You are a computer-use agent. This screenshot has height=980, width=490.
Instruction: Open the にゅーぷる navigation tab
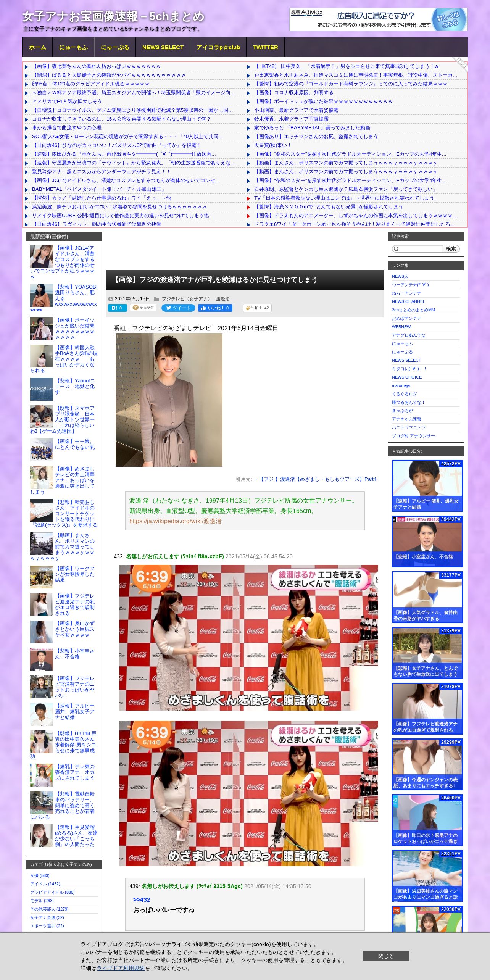click(115, 47)
